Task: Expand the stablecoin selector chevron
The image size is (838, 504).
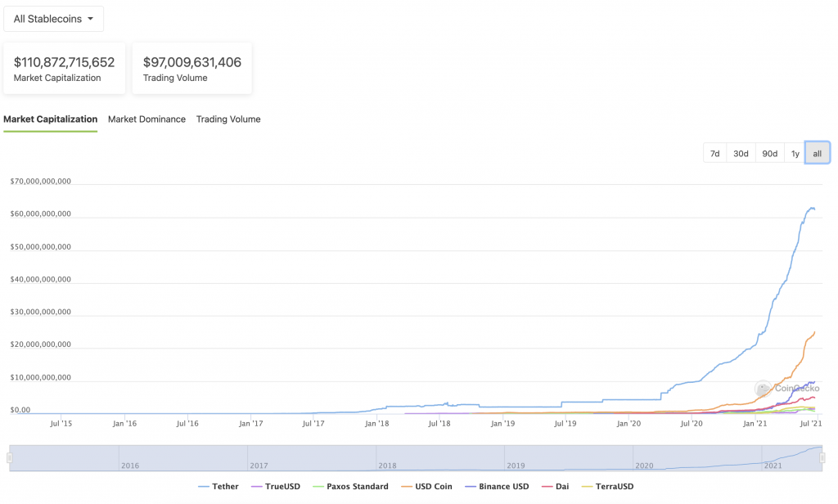Action: tap(90, 18)
